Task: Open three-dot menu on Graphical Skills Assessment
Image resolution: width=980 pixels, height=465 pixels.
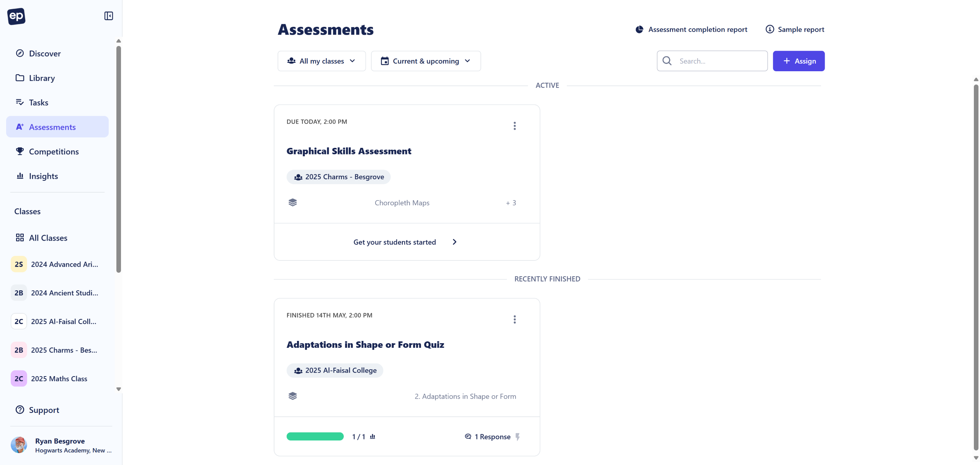Action: [514, 126]
